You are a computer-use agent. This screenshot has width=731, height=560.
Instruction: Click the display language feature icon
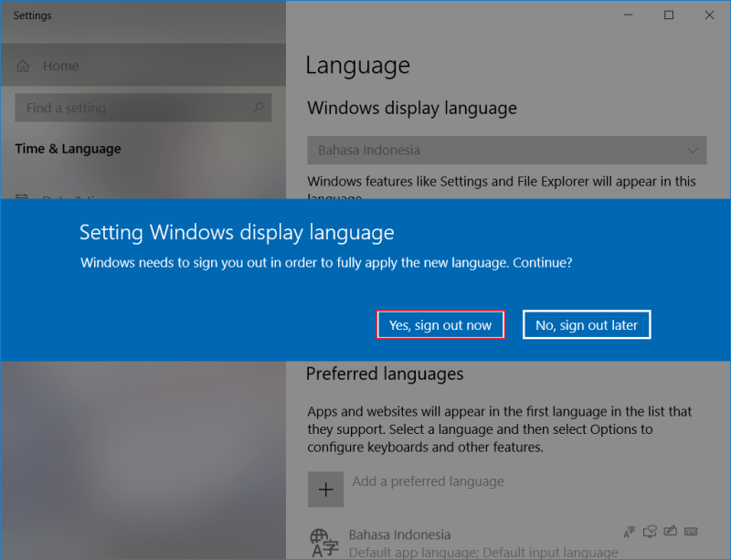(630, 531)
